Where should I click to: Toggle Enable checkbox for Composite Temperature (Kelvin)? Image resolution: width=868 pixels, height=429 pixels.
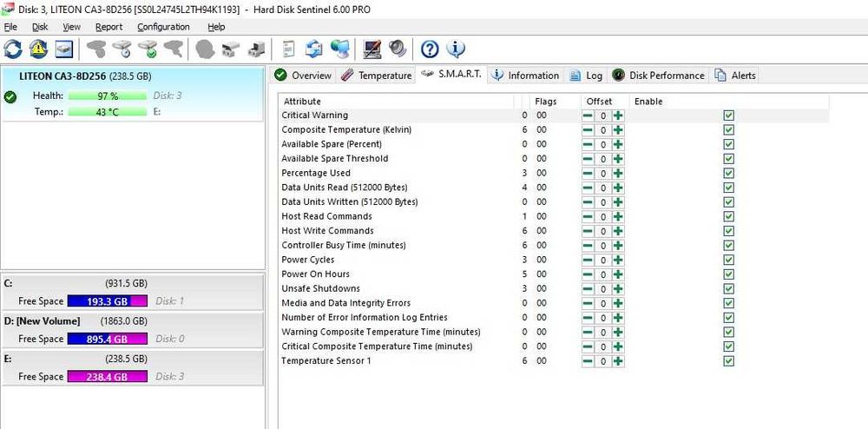point(728,129)
